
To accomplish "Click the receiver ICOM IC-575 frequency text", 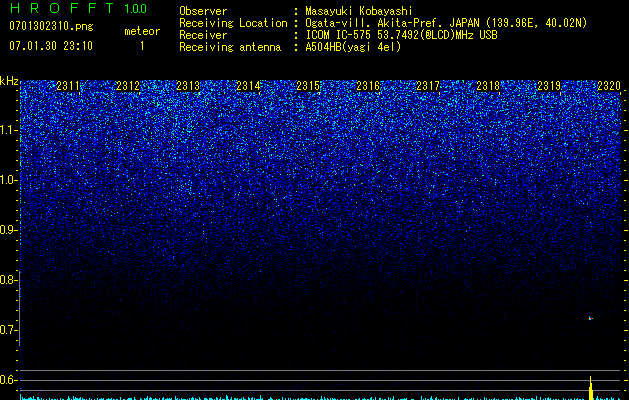I will pos(401,35).
